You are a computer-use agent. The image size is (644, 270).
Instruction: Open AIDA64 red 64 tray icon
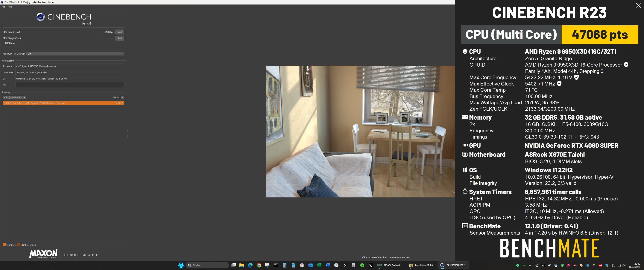[601, 265]
